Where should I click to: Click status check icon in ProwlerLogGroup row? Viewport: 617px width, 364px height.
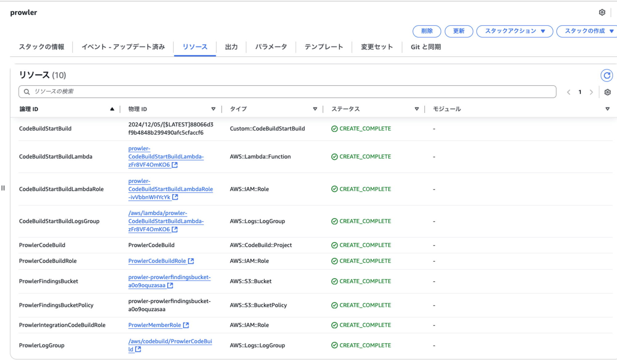[x=334, y=345]
